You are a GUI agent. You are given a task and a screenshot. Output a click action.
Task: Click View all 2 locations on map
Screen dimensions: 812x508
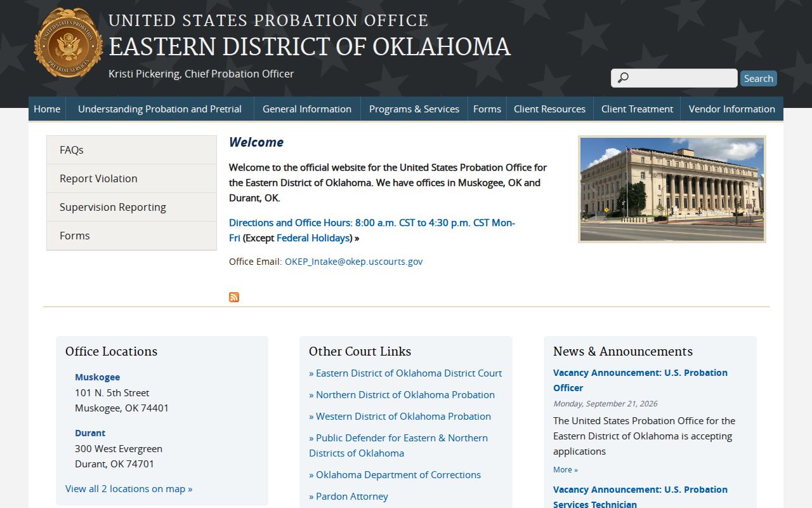point(129,489)
